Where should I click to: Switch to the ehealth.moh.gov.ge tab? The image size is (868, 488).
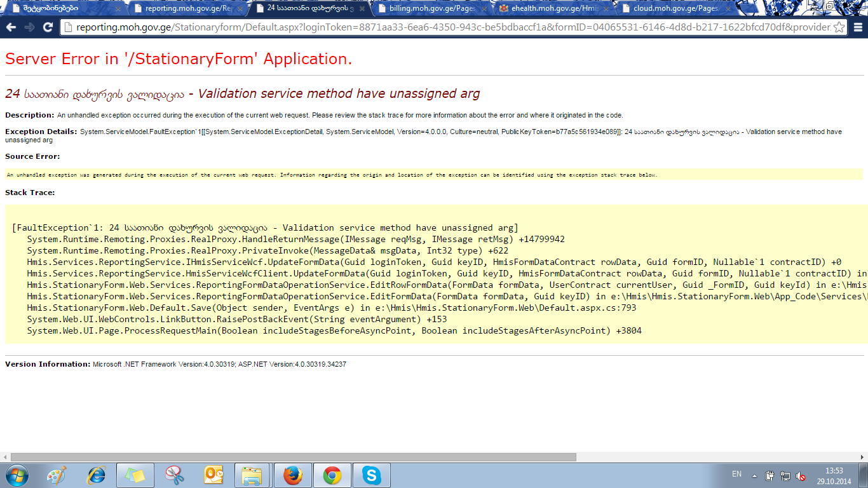(x=548, y=8)
